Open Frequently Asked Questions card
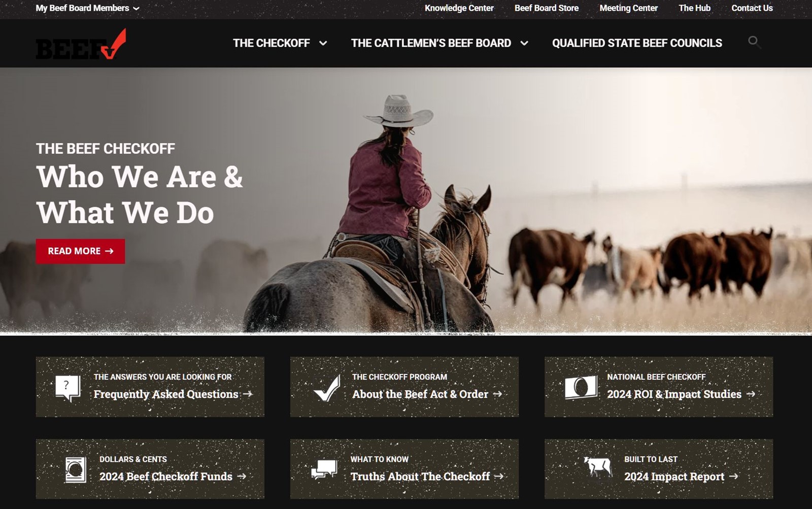The width and height of the screenshot is (812, 509). (150, 387)
